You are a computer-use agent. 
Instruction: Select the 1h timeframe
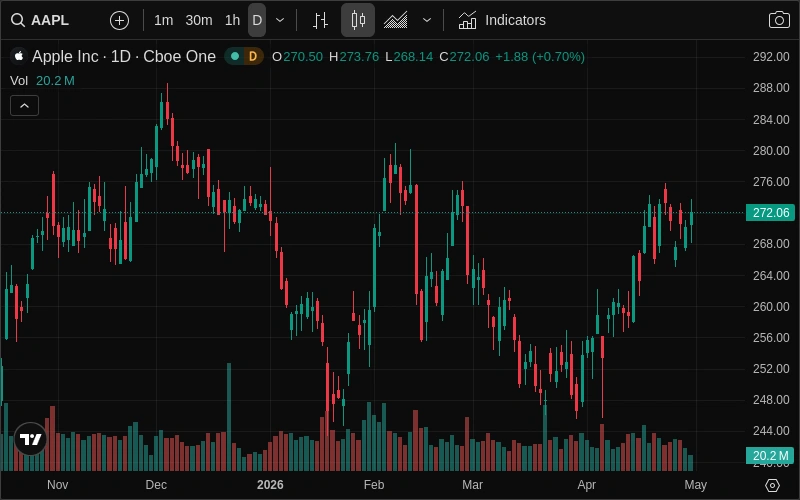click(x=232, y=20)
